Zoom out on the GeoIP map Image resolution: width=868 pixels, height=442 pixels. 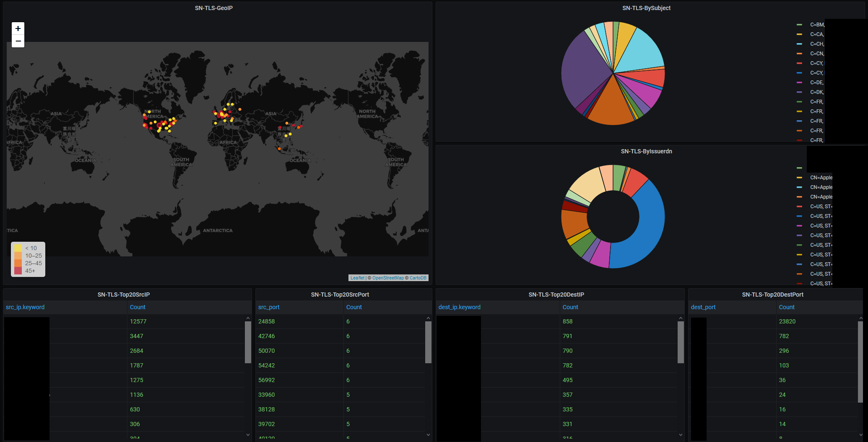pos(18,41)
